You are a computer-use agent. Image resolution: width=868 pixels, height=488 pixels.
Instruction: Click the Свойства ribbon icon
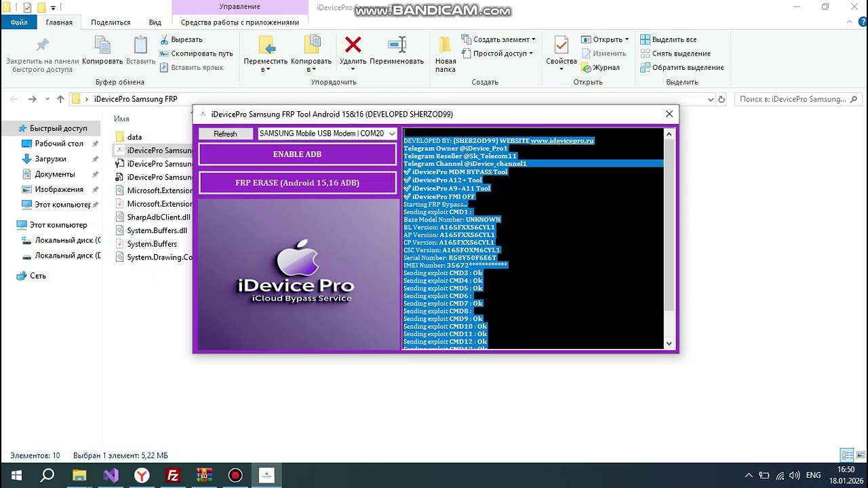point(561,46)
